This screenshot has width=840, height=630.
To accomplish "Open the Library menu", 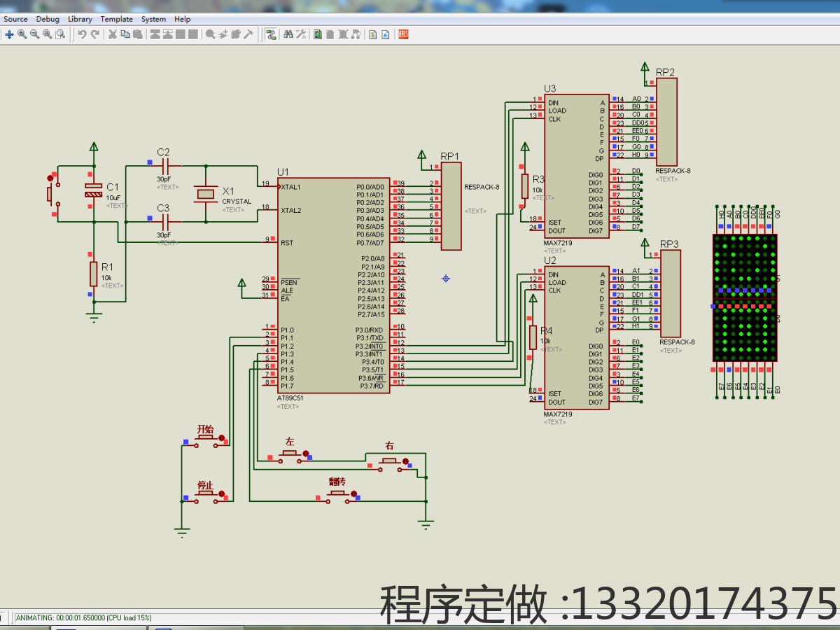I will coord(79,19).
